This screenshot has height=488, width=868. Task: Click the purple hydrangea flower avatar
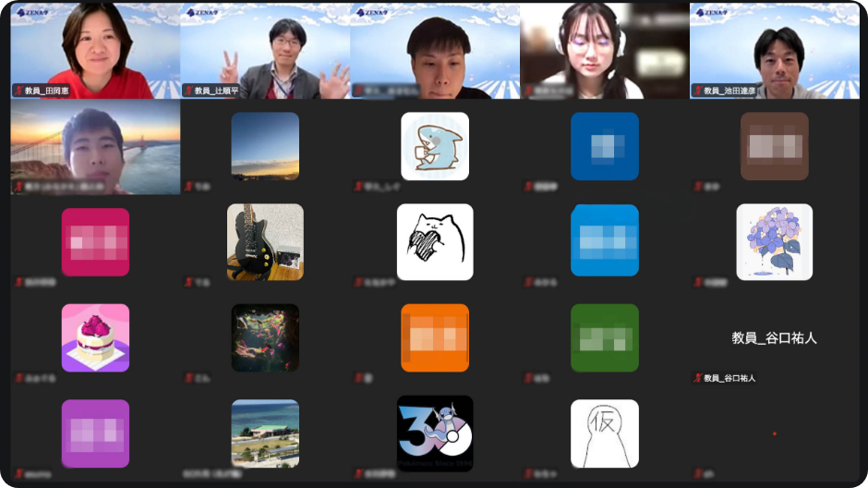pos(774,242)
